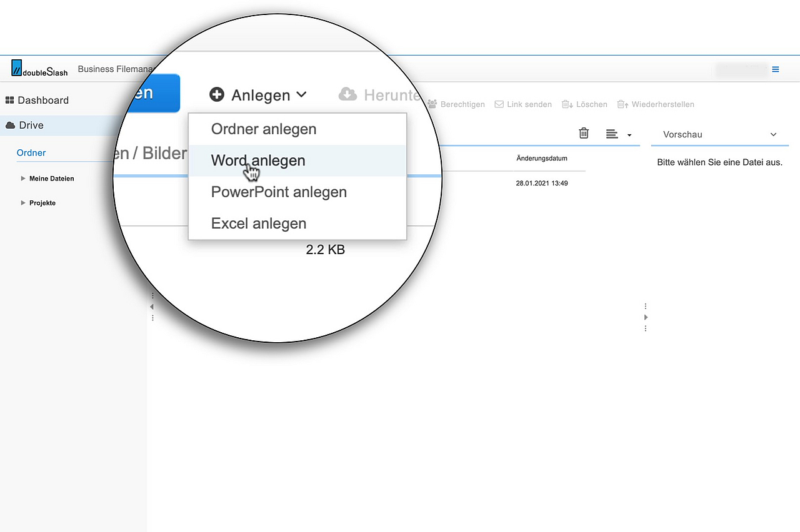Click the Wiederherstellen restore icon

[622, 104]
